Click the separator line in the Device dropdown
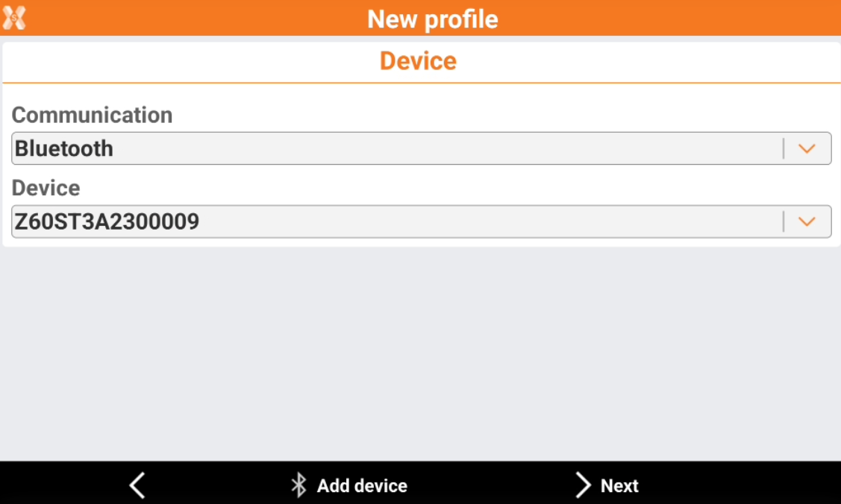The image size is (841, 504). (783, 221)
